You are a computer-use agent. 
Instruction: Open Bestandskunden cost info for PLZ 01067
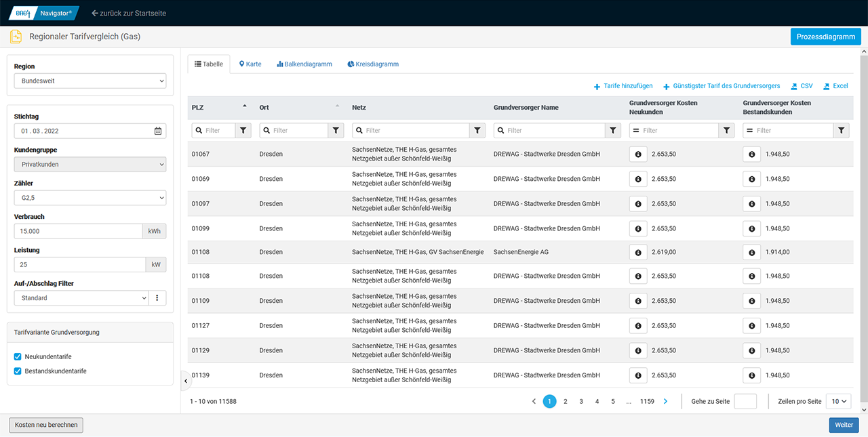(x=752, y=154)
